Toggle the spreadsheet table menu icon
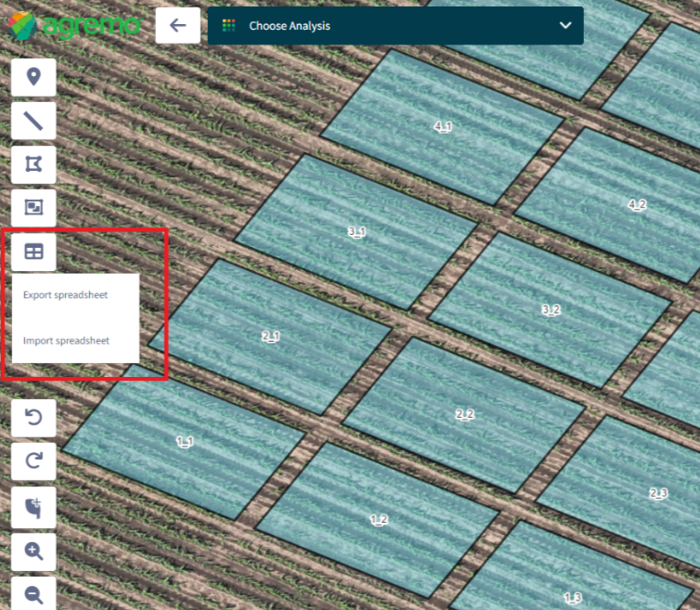This screenshot has width=700, height=610. point(33,251)
